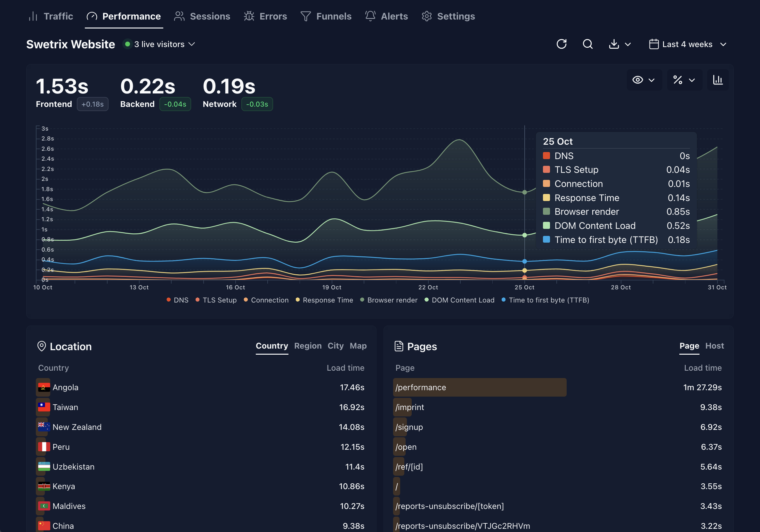Switch Pages panel to Host
760x532 pixels.
tap(714, 346)
